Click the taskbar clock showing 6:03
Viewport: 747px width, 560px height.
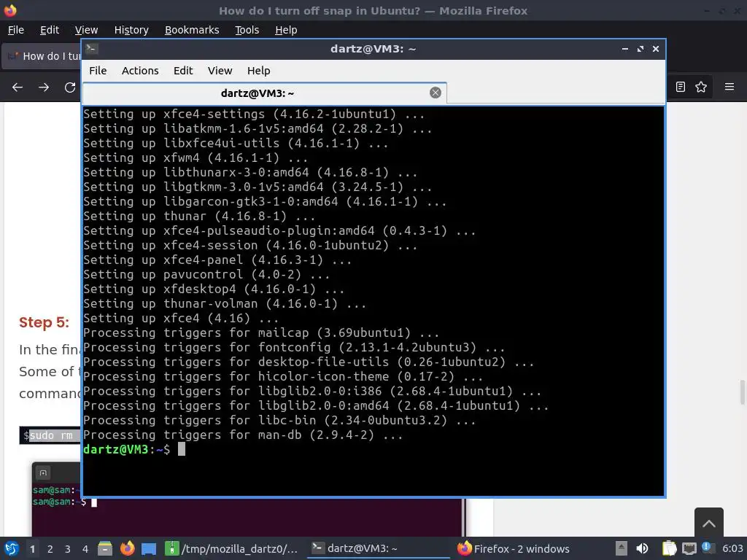tap(732, 548)
